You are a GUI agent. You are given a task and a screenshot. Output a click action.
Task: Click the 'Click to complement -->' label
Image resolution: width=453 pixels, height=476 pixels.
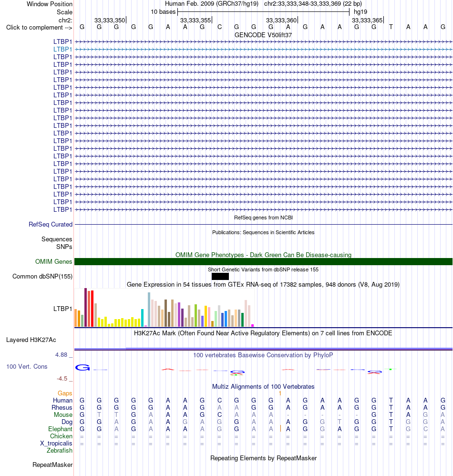point(39,27)
